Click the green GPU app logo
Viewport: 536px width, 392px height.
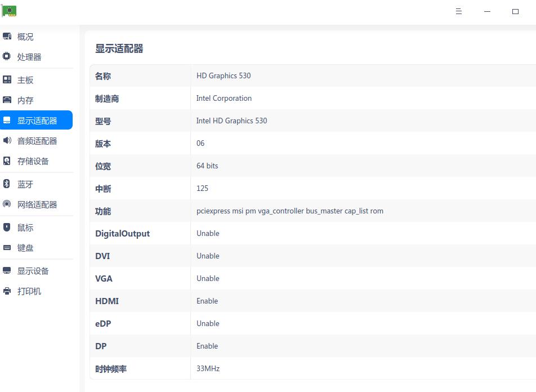pyautogui.click(x=9, y=11)
